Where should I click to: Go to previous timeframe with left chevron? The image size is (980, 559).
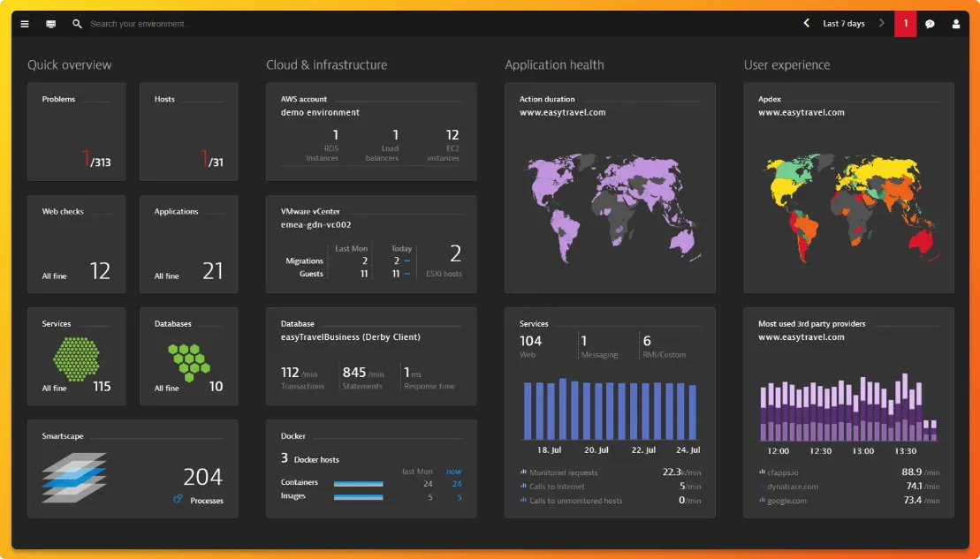807,24
